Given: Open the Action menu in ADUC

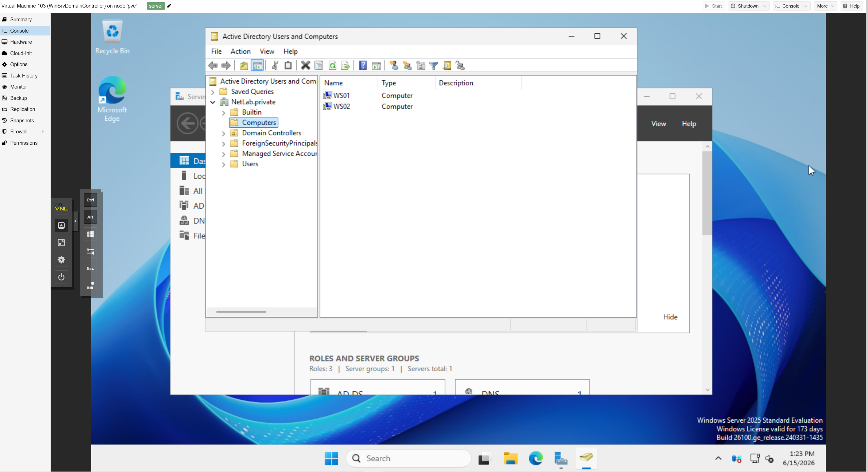Looking at the screenshot, I should click(x=241, y=51).
